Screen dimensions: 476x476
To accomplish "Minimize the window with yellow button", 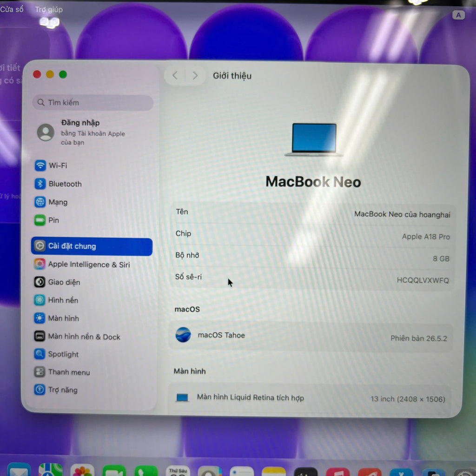I will (x=50, y=74).
